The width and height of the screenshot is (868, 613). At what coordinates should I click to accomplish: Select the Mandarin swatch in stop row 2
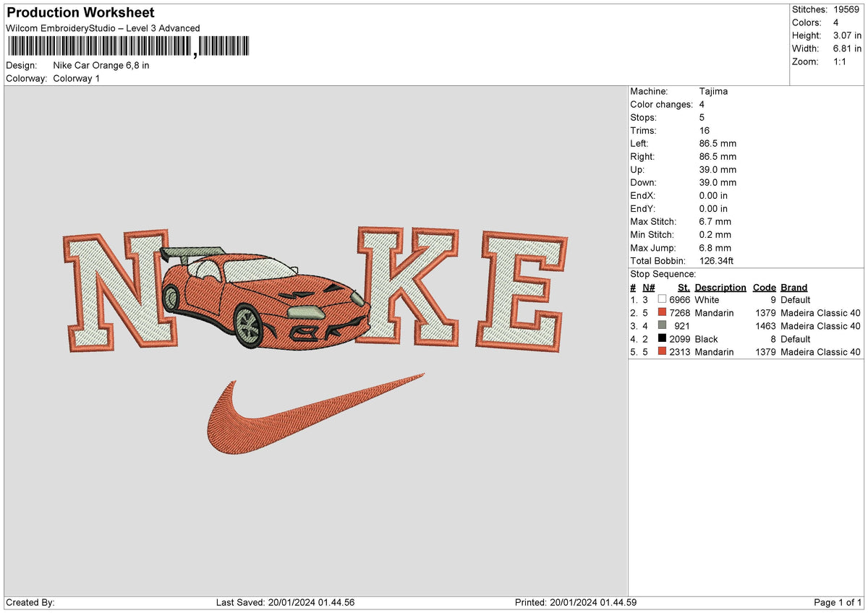click(662, 312)
